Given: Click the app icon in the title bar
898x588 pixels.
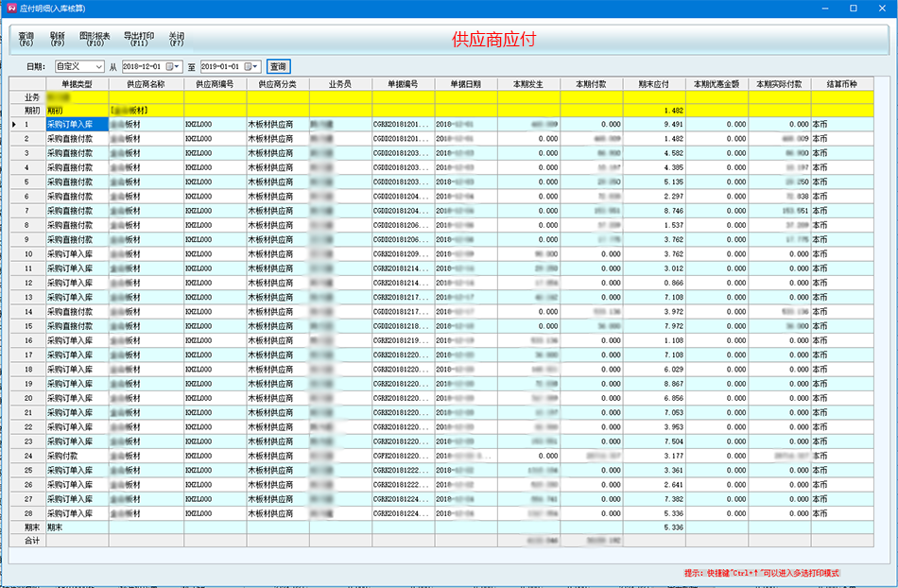Looking at the screenshot, I should pyautogui.click(x=11, y=9).
